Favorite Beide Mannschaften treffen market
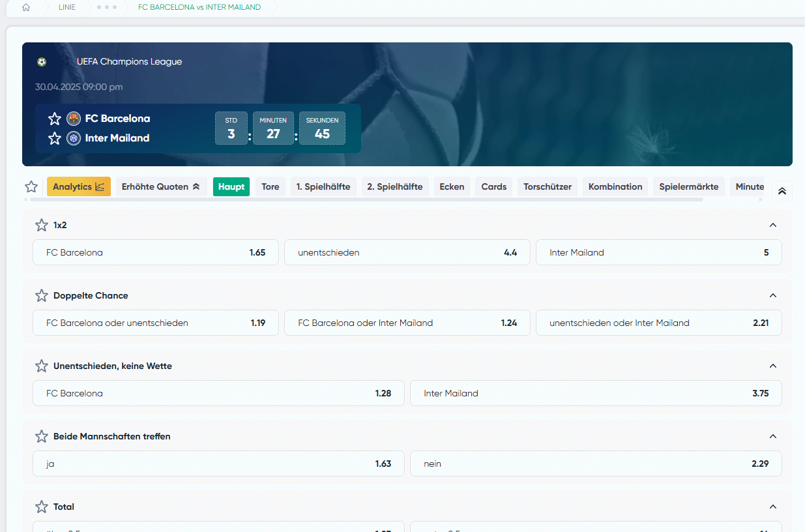 point(42,436)
